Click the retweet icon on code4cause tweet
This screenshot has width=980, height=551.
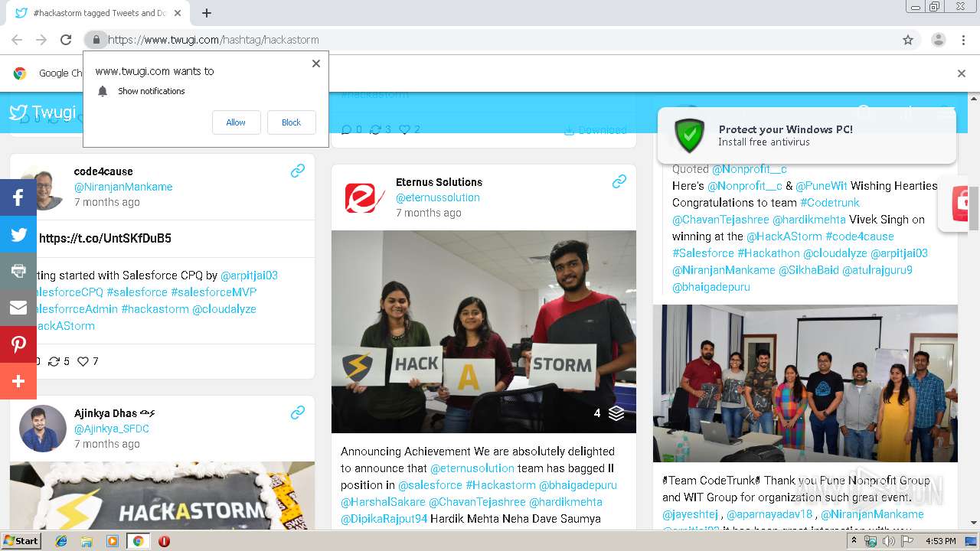pos(54,361)
